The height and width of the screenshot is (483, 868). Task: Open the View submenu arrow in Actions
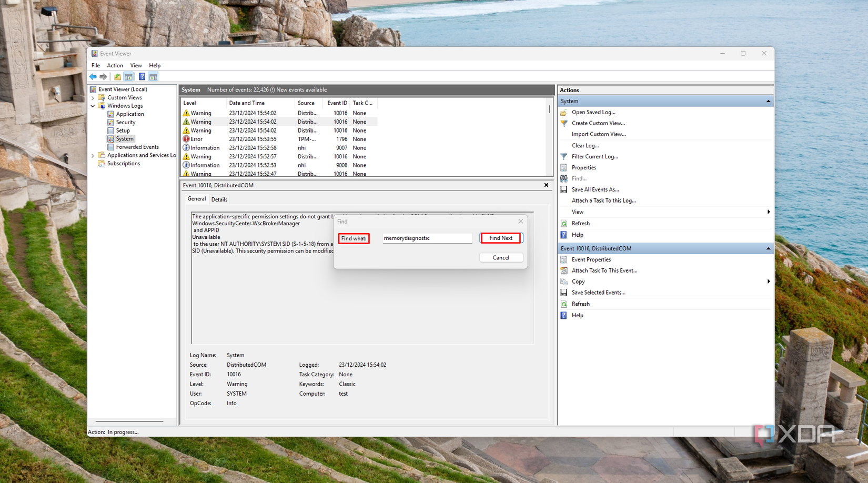(768, 212)
